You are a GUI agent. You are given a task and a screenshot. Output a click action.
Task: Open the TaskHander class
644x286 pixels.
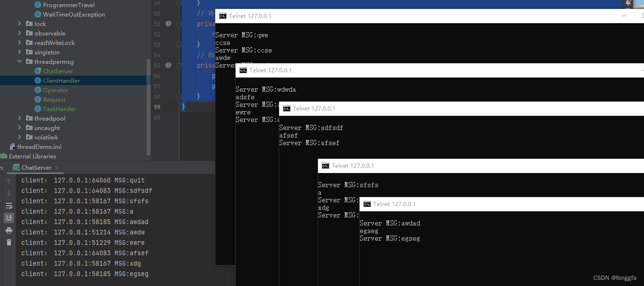tap(60, 109)
